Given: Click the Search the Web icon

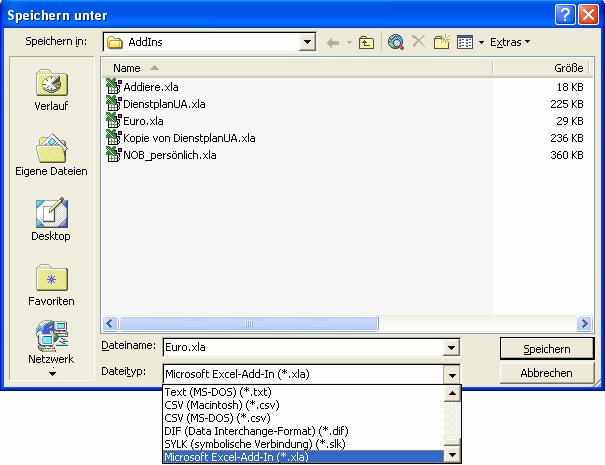Looking at the screenshot, I should click(x=396, y=42).
